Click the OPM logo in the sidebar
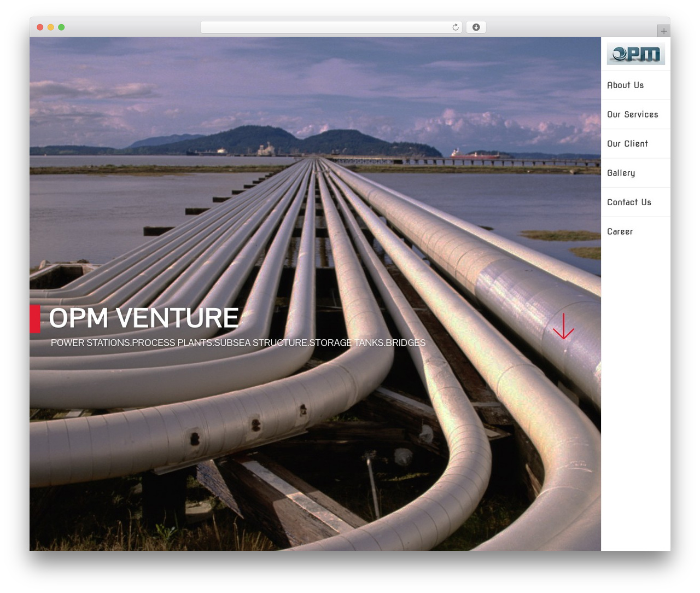700x593 pixels. [635, 54]
